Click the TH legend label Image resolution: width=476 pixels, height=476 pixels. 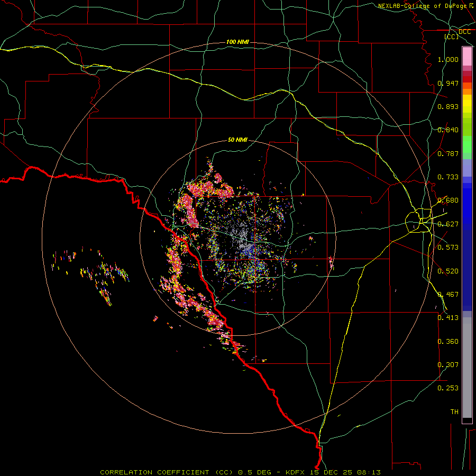point(454,412)
